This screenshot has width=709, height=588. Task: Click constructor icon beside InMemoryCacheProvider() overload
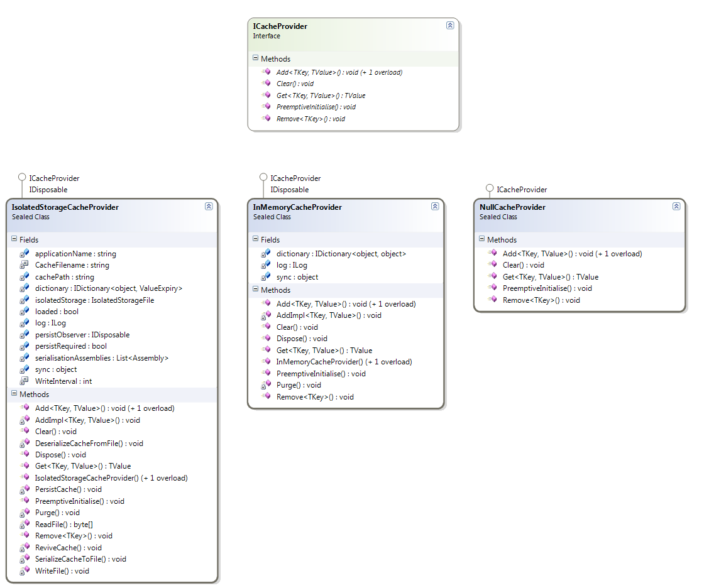pos(266,362)
